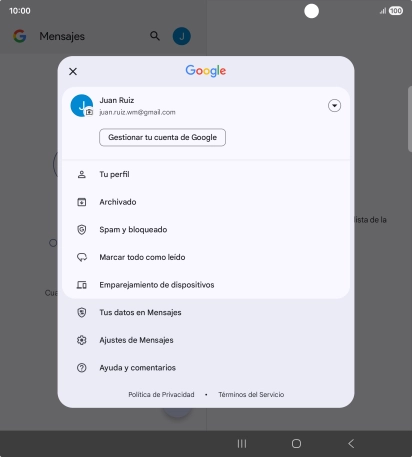This screenshot has width=412, height=457.
Task: Click the search magnifier in Mensajes header
Action: pyautogui.click(x=155, y=36)
